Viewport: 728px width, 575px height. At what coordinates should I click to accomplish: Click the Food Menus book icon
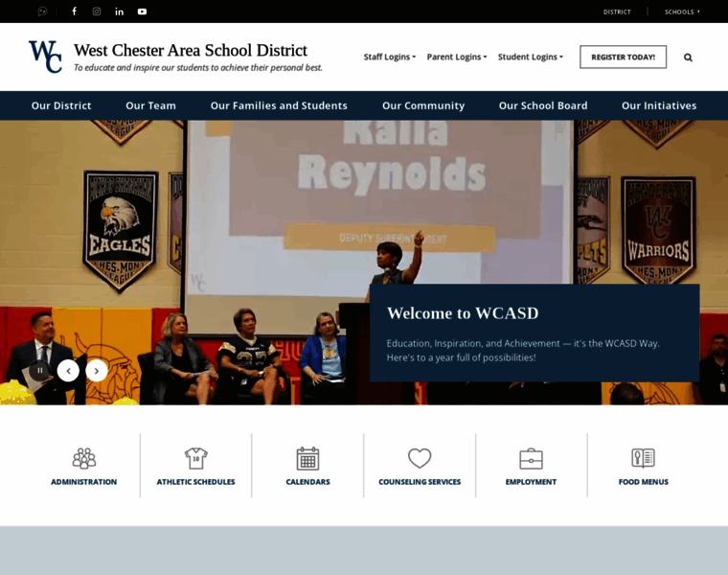643,458
